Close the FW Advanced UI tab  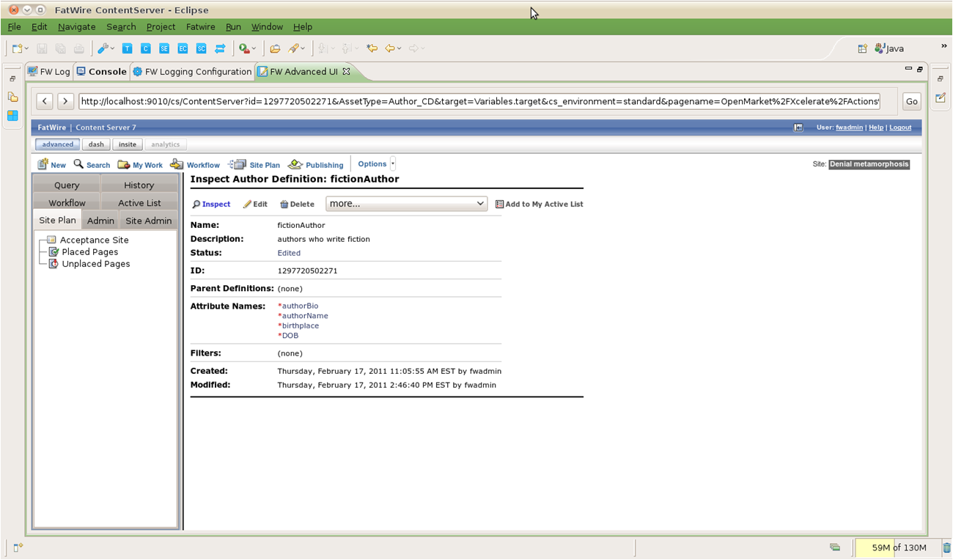click(347, 71)
